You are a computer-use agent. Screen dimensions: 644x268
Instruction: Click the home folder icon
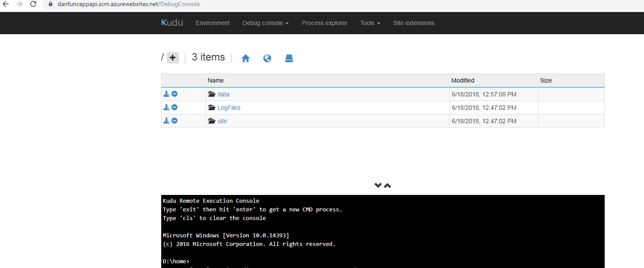coord(245,58)
